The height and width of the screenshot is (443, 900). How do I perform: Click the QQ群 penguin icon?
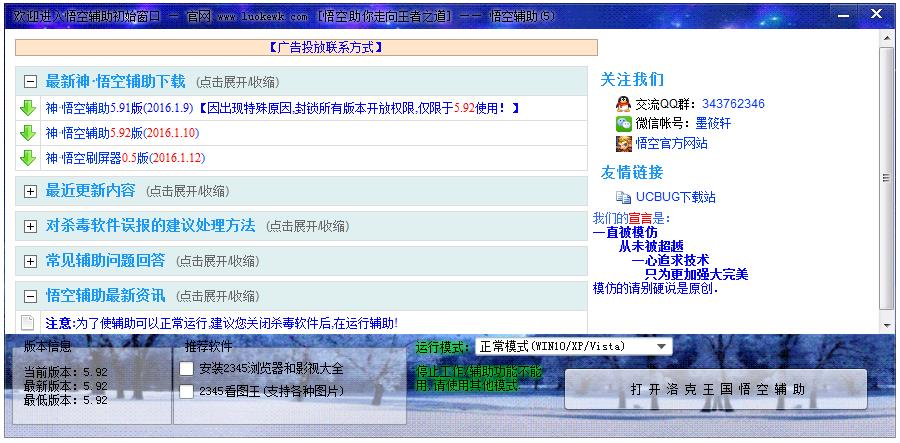(624, 104)
